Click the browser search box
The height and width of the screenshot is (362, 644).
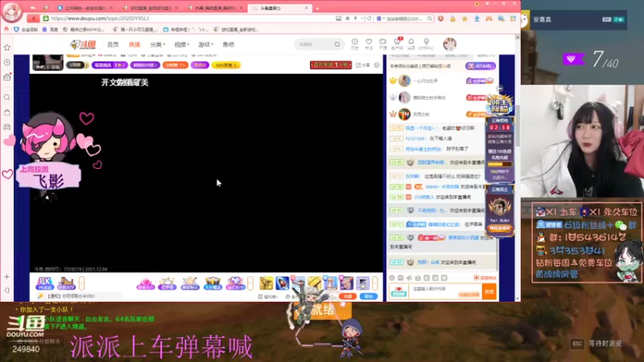click(405, 19)
